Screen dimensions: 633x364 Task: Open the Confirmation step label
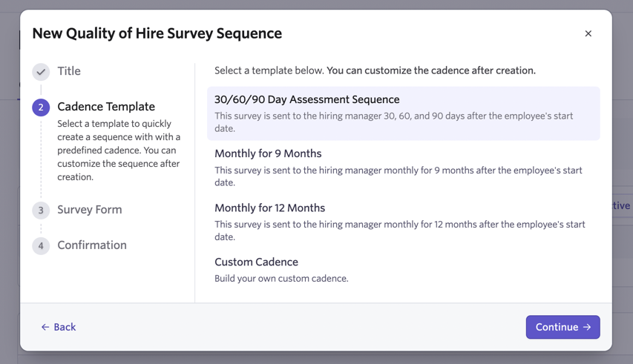coord(92,245)
